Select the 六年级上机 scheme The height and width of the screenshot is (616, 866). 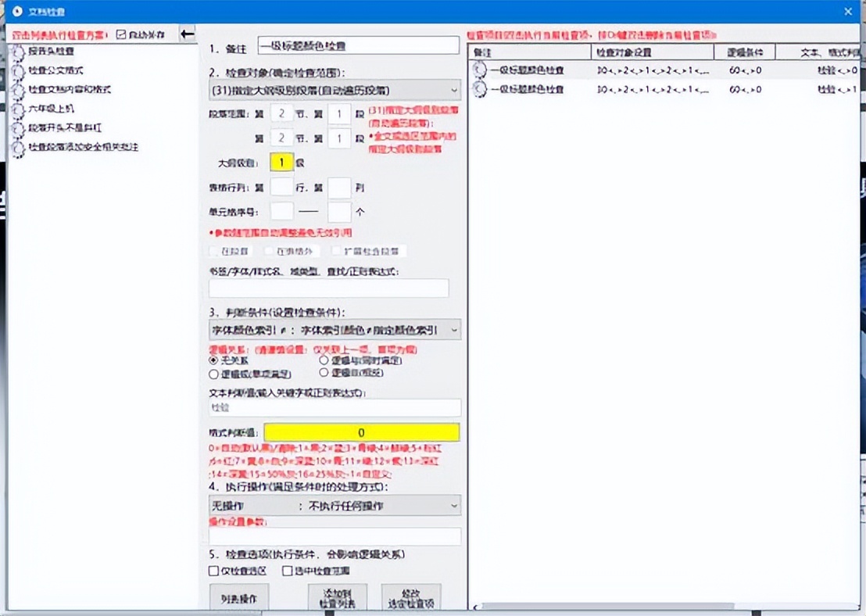pyautogui.click(x=52, y=109)
